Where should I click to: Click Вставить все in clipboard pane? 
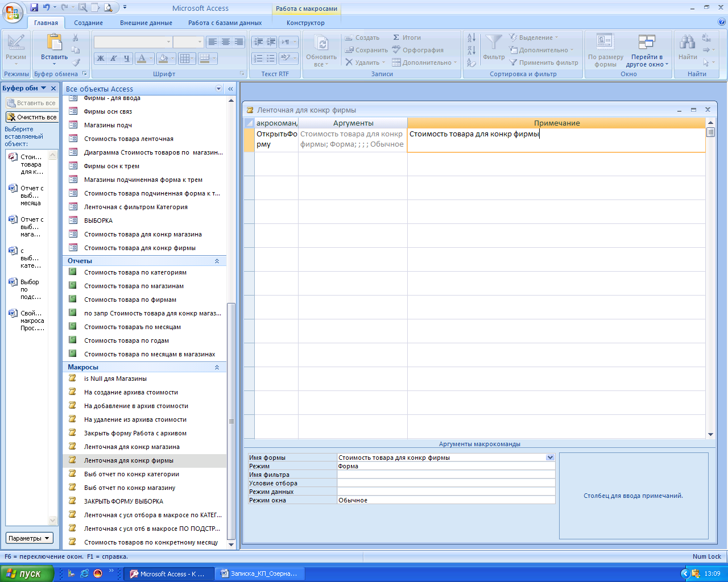tap(32, 103)
